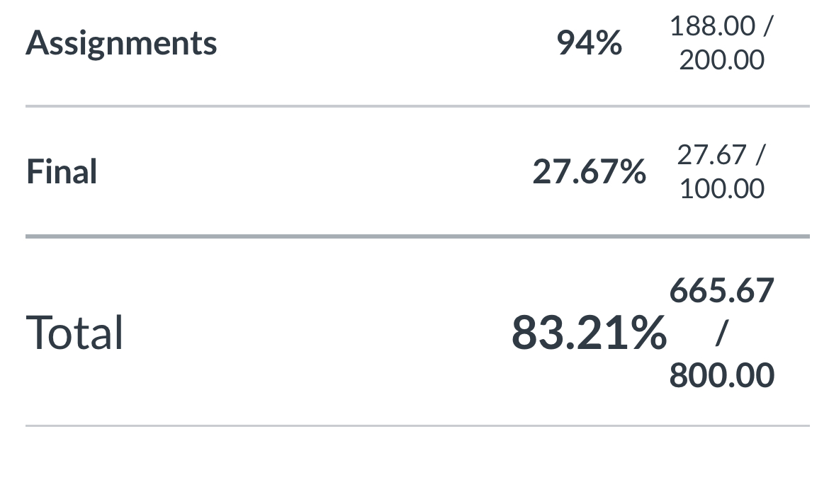Viewport: 829px width, 504px height.
Task: Click the slash between 665.67 and 800.00
Action: point(722,333)
